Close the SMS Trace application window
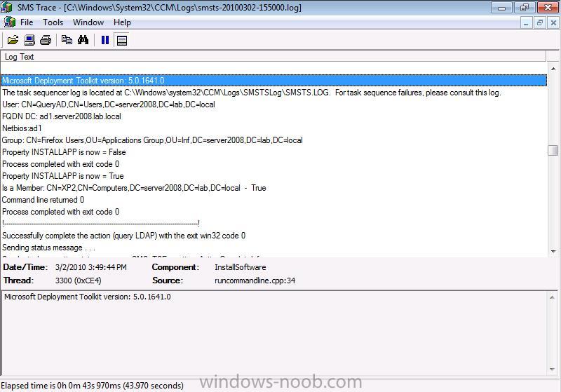Image resolution: width=561 pixels, height=392 pixels. coord(548,7)
